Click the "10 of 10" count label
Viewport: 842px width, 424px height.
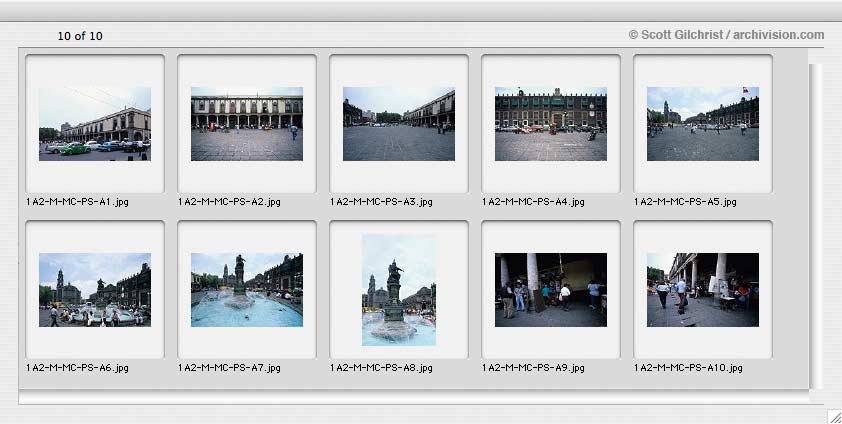click(80, 36)
